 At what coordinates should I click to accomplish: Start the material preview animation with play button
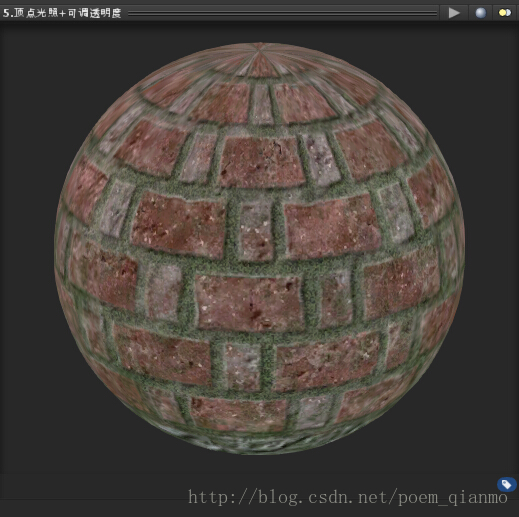click(454, 13)
